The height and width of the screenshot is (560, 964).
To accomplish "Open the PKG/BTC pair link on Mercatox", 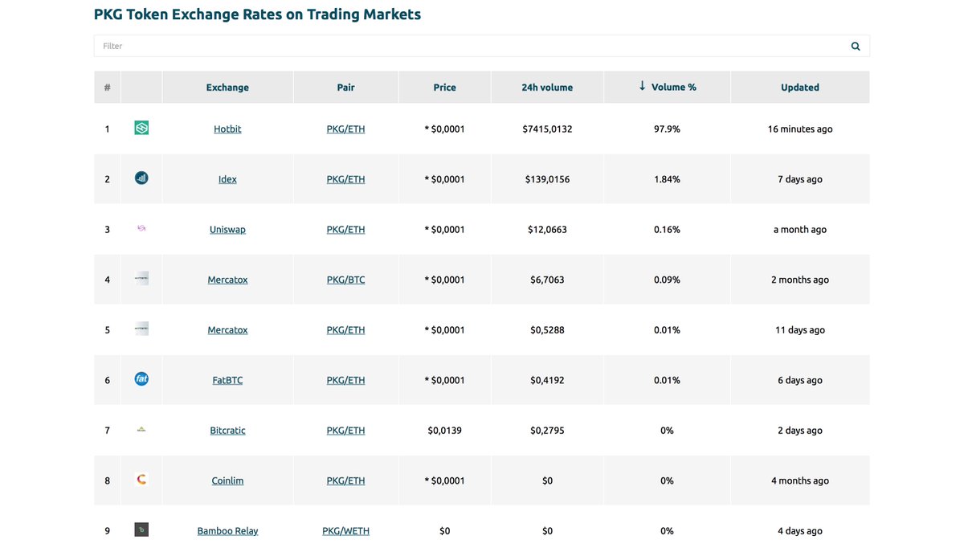I will coord(345,280).
